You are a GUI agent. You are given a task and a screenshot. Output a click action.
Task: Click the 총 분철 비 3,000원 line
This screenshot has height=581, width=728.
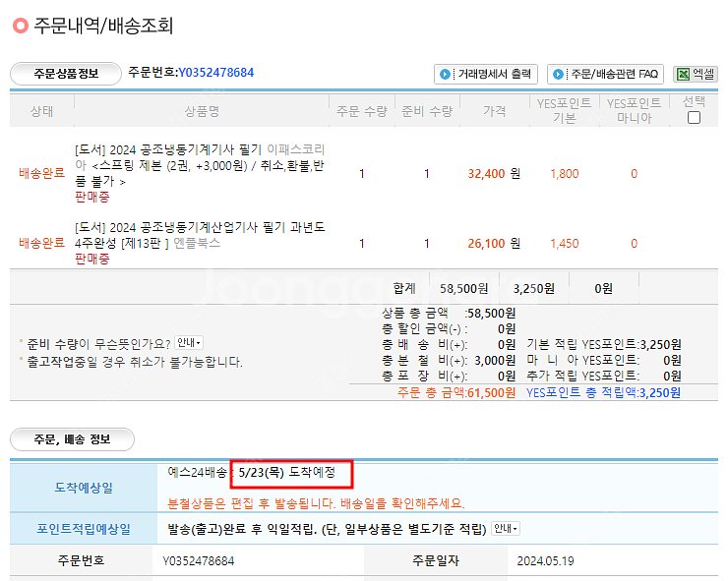click(x=449, y=361)
